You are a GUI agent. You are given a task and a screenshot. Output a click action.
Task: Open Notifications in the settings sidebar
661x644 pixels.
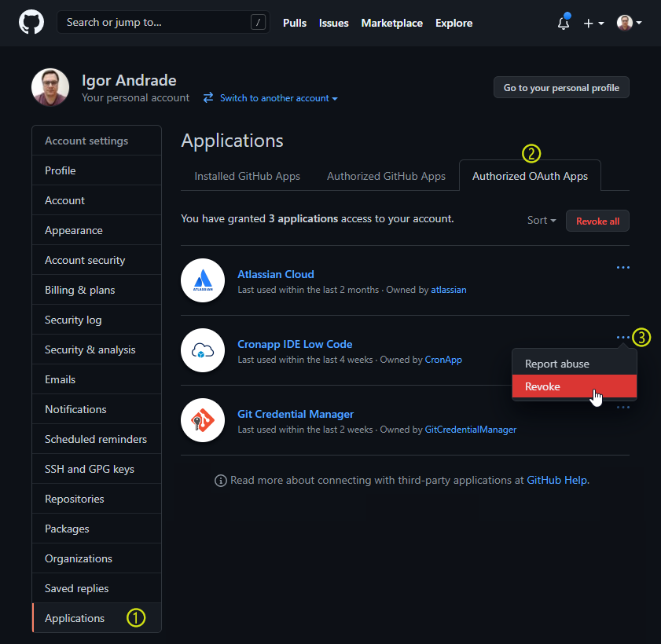(97, 409)
